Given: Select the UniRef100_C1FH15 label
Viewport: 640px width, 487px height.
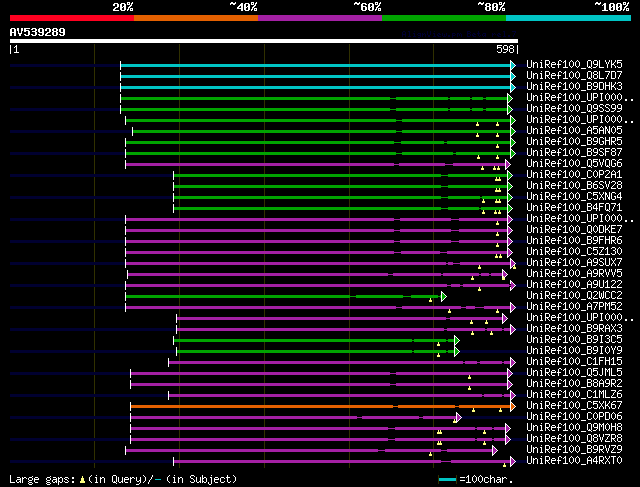Looking at the screenshot, I should (x=574, y=362).
